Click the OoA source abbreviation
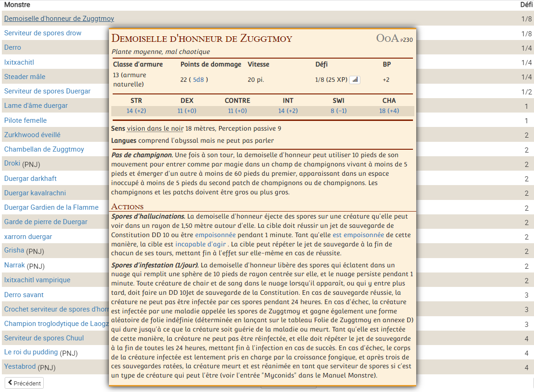Screen dimensions: 534x392 click(x=387, y=39)
